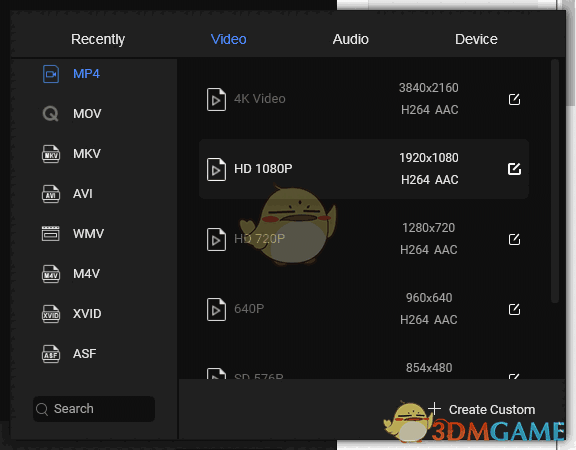Pick the WMV format icon
Viewport: 576px width, 450px height.
tap(51, 234)
